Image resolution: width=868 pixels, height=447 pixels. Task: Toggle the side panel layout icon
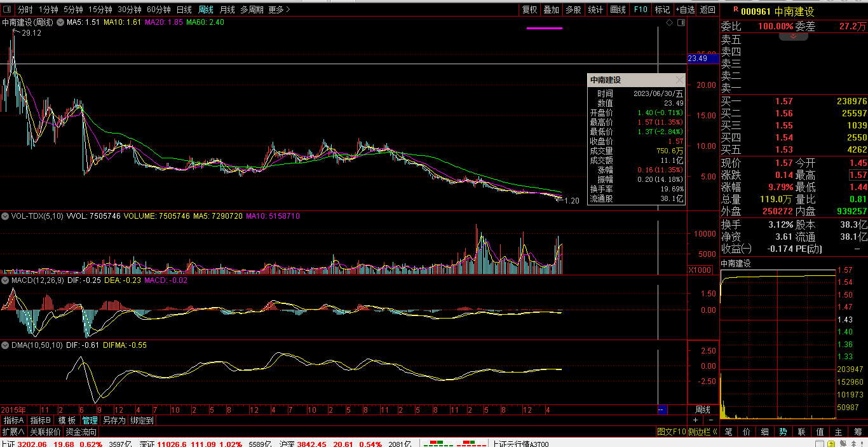[x=681, y=22]
